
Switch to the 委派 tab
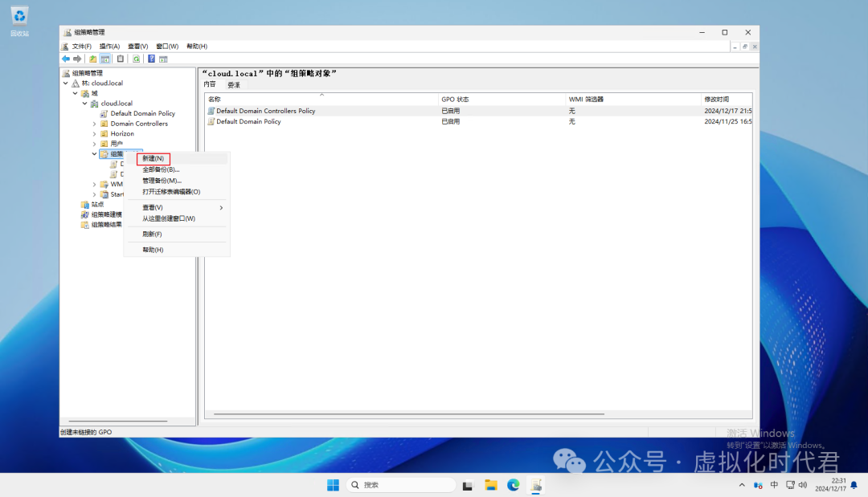[x=234, y=84]
